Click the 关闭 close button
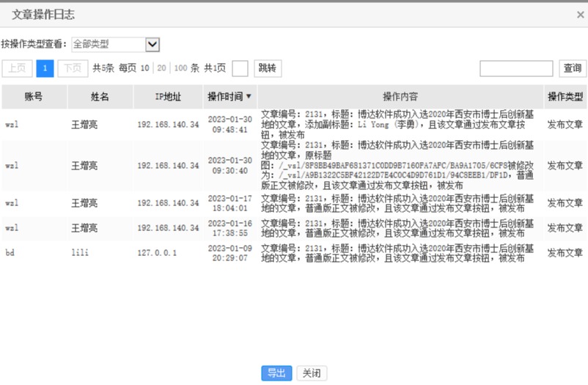Viewport: 588px width, 385px height. click(x=312, y=373)
